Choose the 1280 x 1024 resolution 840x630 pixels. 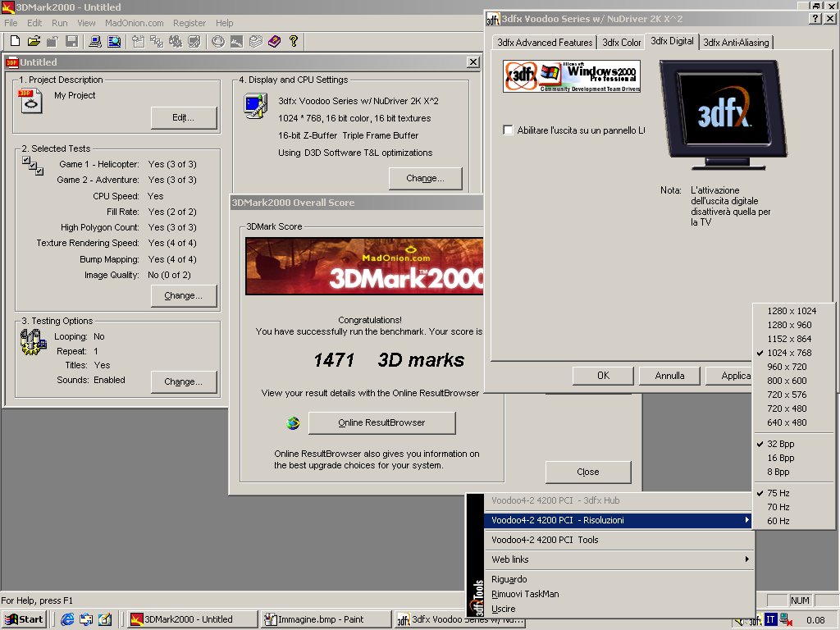point(791,311)
